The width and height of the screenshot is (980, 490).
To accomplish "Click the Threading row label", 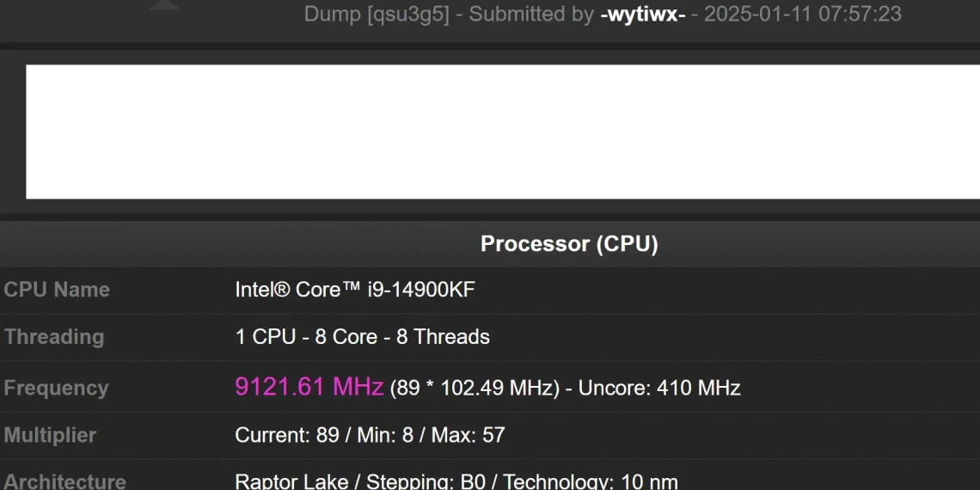I will [54, 337].
